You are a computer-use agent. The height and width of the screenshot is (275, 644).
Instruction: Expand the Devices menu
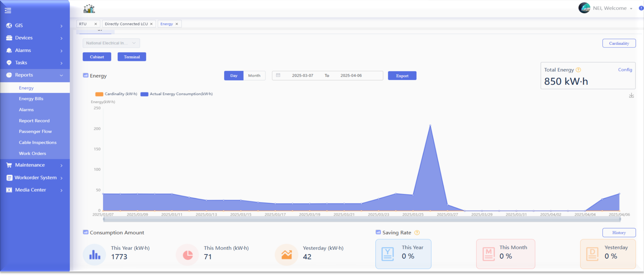[x=62, y=38]
